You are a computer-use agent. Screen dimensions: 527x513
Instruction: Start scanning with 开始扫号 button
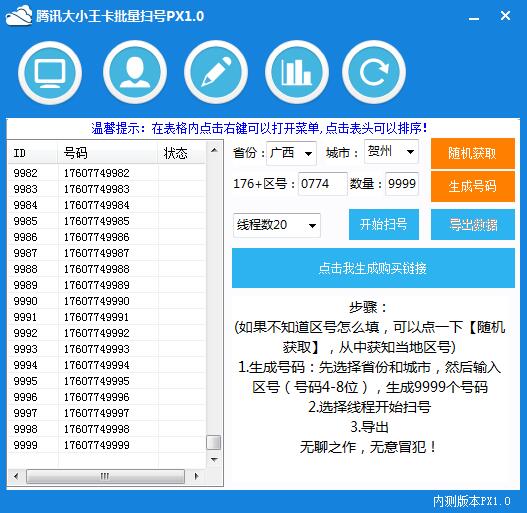(x=384, y=225)
